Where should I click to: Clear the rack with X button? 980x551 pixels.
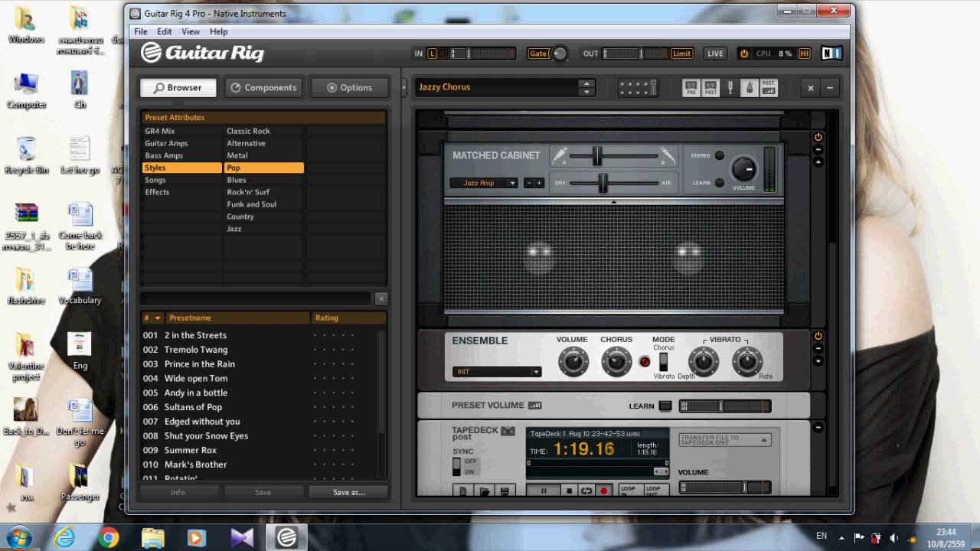811,88
